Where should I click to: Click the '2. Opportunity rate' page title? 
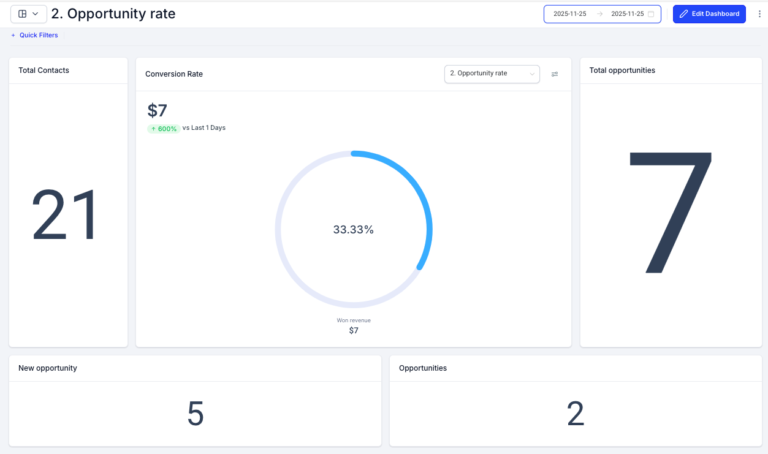(112, 14)
